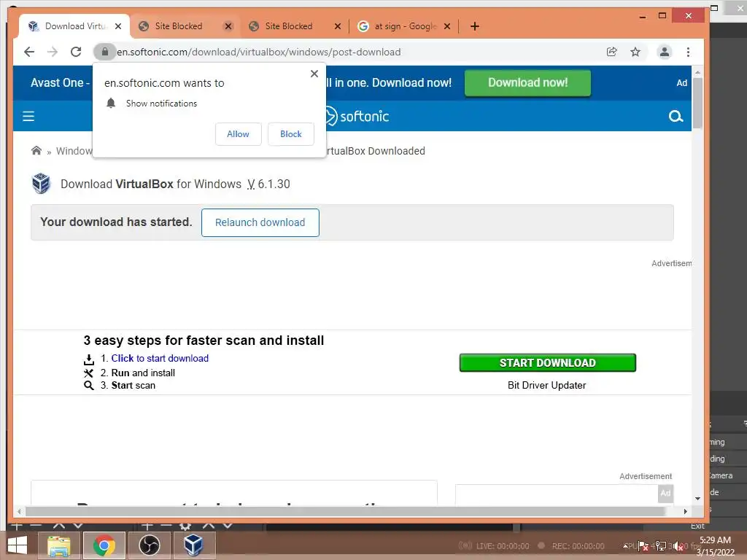Click '2. Run and install' text
747x560 pixels.
coord(138,373)
